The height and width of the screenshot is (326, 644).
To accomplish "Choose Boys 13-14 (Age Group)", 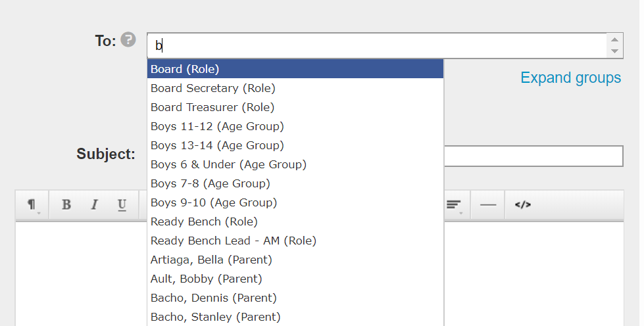I will click(x=295, y=145).
